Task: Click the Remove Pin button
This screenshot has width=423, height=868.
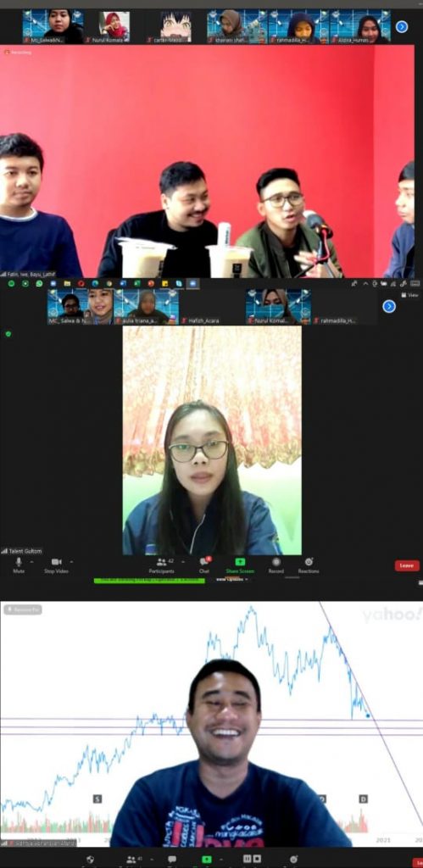Action: tap(23, 609)
